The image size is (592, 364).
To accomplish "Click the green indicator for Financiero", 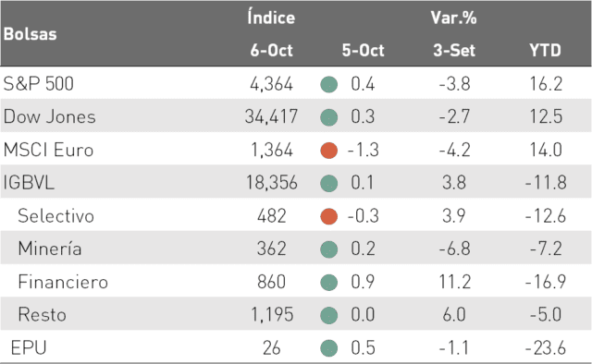I will pos(329,282).
